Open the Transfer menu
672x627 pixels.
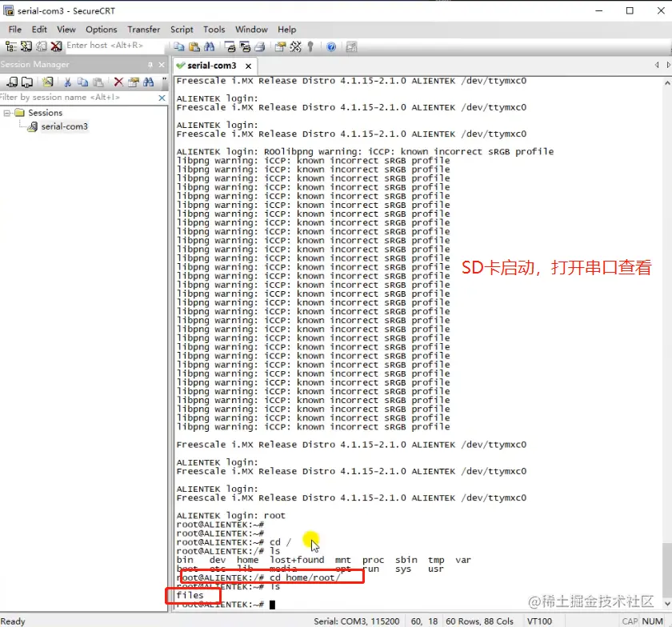[143, 30]
